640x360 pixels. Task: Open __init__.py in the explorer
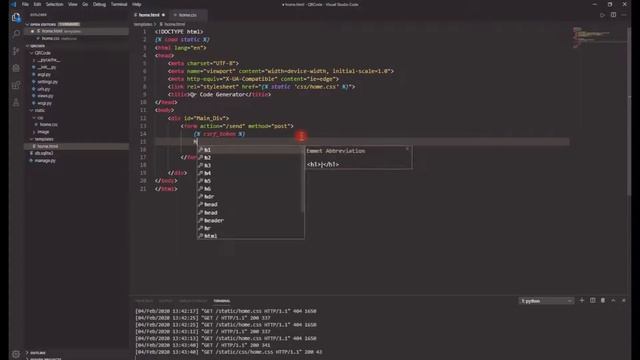[46, 67]
